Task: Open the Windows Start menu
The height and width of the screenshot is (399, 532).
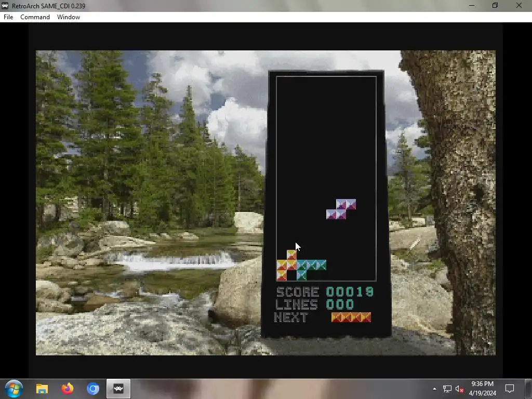Action: point(14,389)
